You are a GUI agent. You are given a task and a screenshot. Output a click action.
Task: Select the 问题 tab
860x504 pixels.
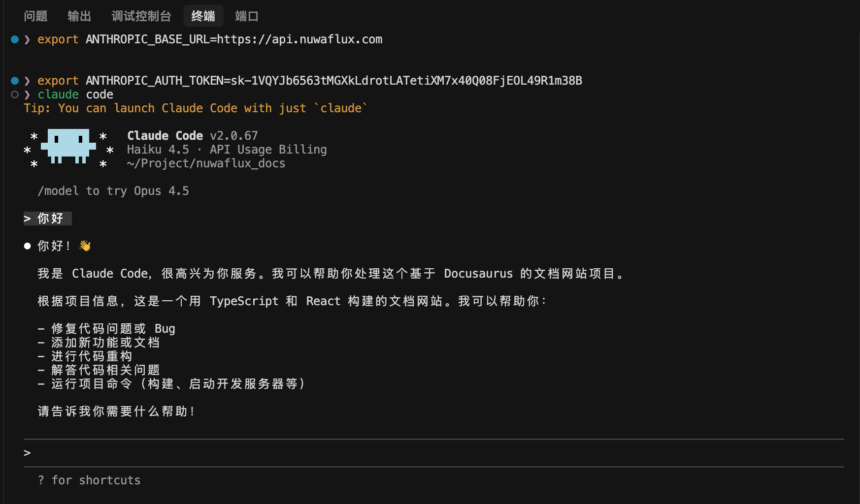click(35, 15)
